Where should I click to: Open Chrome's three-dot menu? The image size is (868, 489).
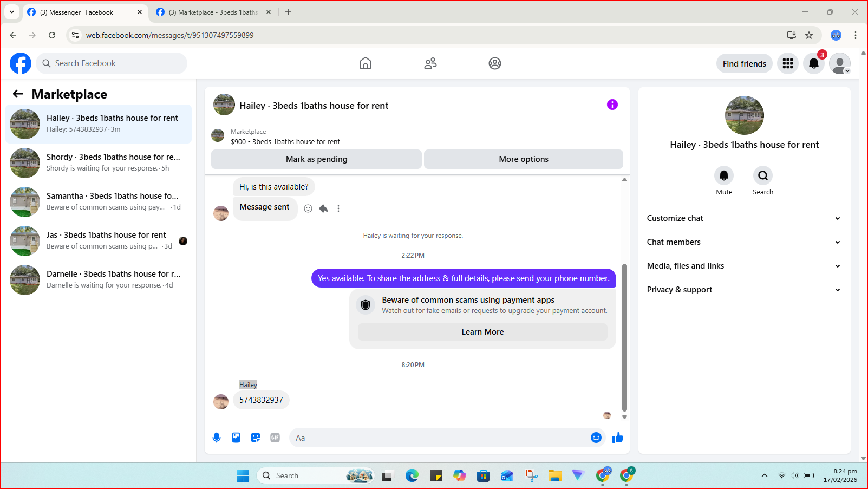(856, 35)
